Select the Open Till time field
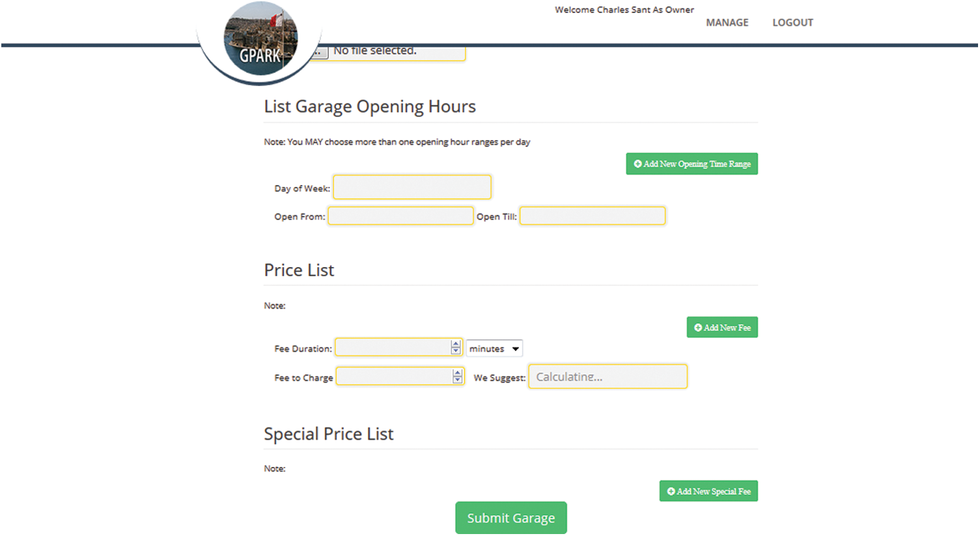 coord(592,216)
